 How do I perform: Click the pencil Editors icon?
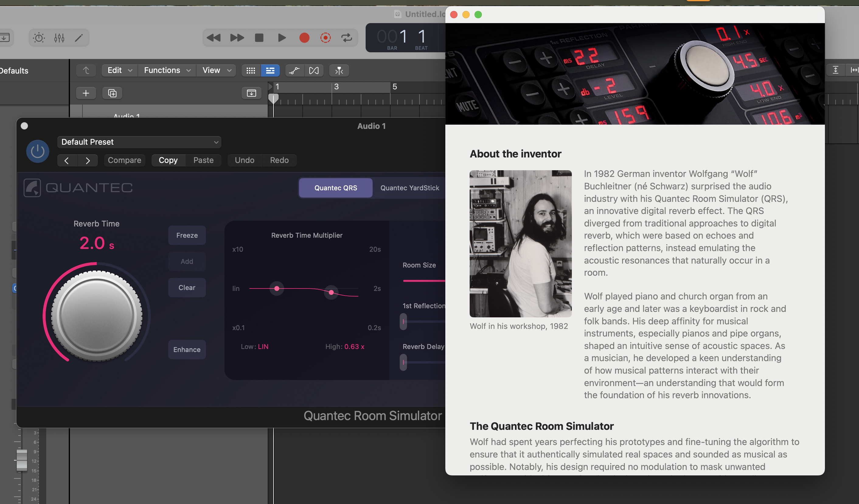pyautogui.click(x=79, y=37)
